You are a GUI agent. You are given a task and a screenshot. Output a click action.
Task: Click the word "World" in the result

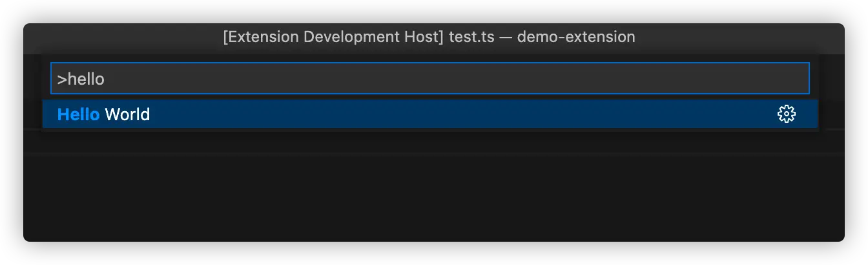pyautogui.click(x=127, y=114)
